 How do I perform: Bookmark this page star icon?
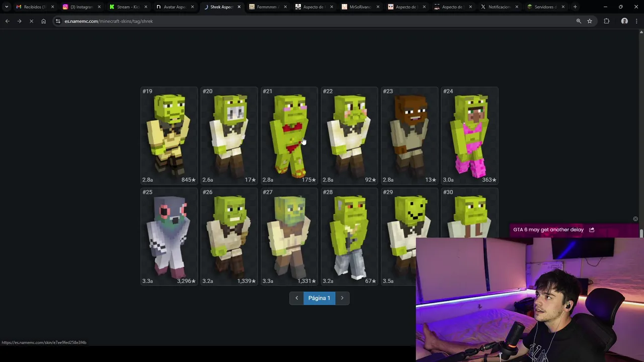point(590,21)
